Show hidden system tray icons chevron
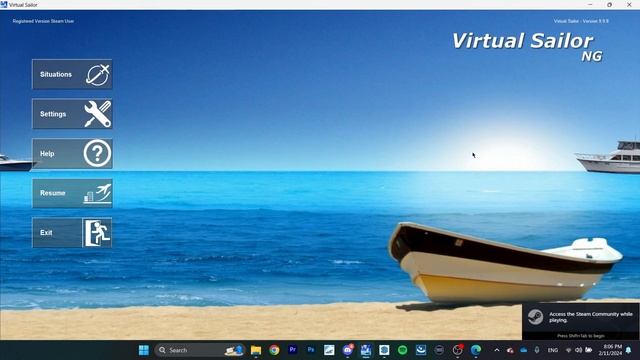Viewport: 640px width, 360px height. tap(497, 350)
